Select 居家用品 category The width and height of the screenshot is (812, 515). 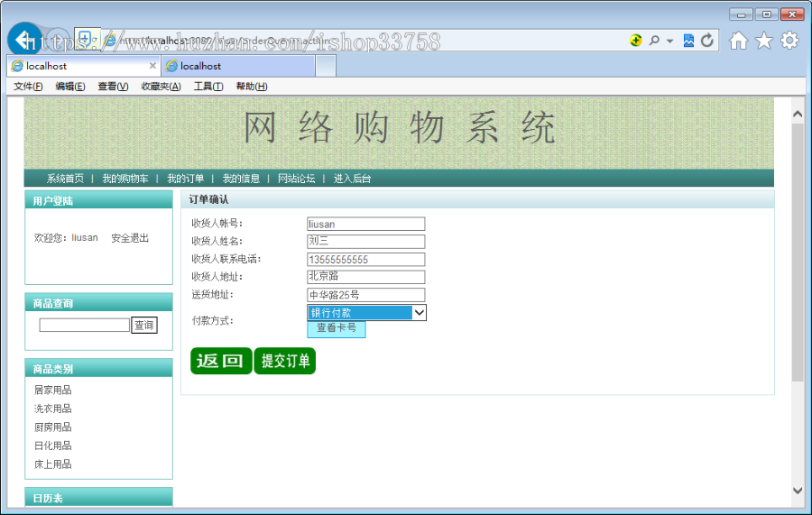(53, 391)
